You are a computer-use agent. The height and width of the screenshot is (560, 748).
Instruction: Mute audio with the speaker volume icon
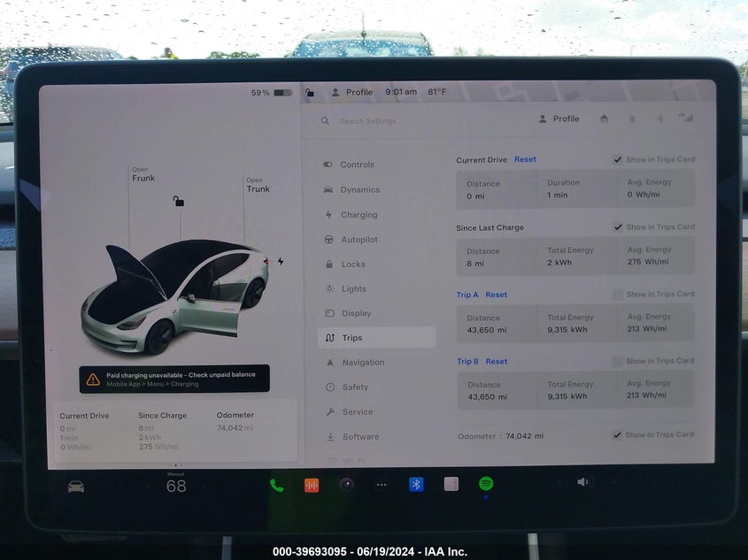[582, 482]
